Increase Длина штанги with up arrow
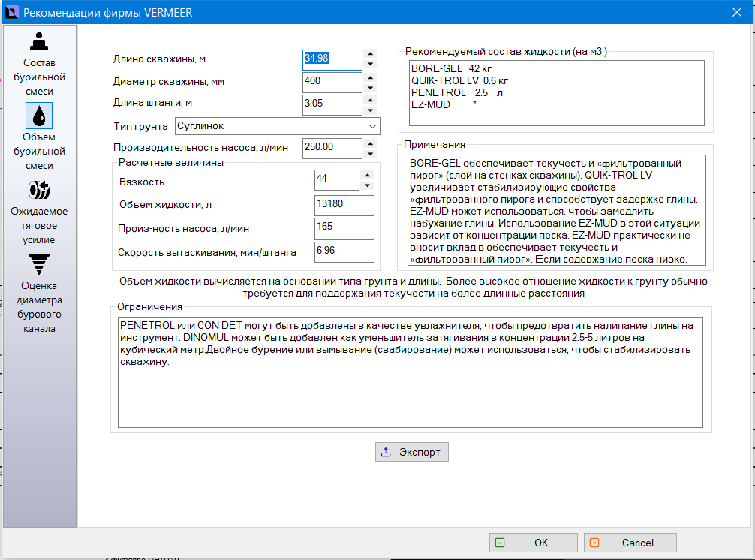 tap(370, 100)
